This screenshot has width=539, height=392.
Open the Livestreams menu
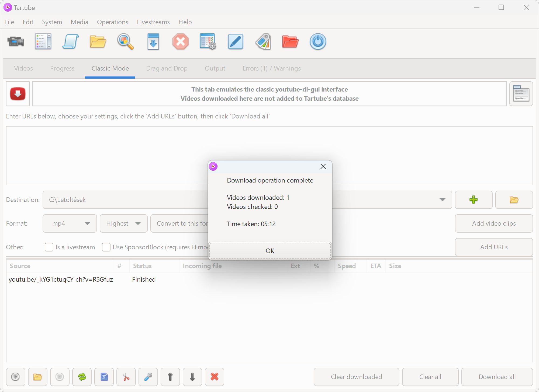pyautogui.click(x=153, y=22)
